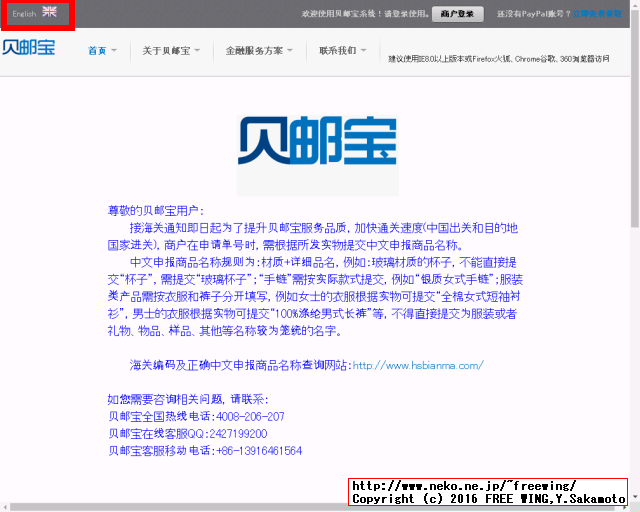
Task: Click the UK flag language icon
Action: click(49, 11)
